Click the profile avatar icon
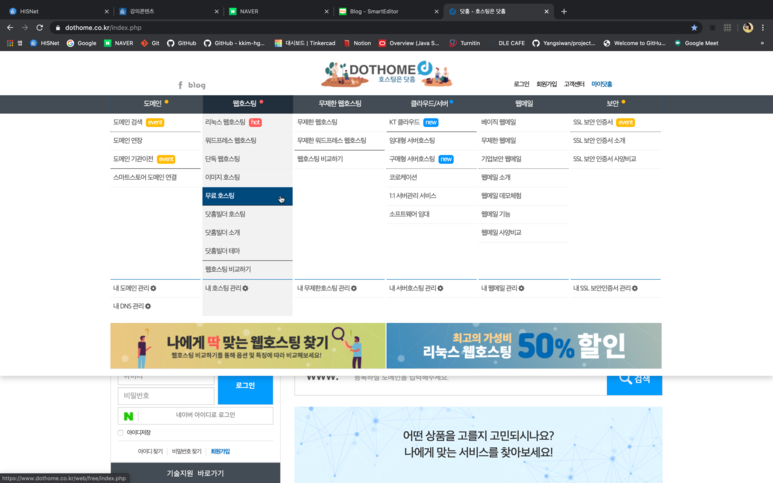 (x=748, y=28)
